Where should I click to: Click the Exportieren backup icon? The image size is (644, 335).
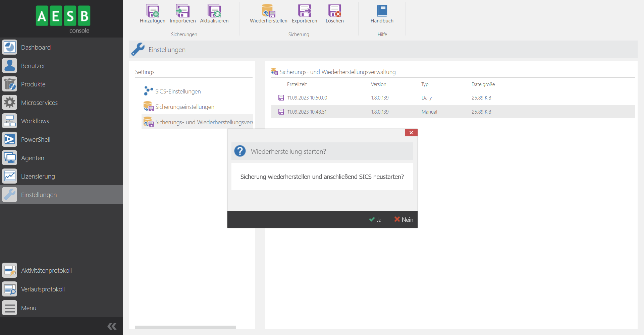click(304, 11)
